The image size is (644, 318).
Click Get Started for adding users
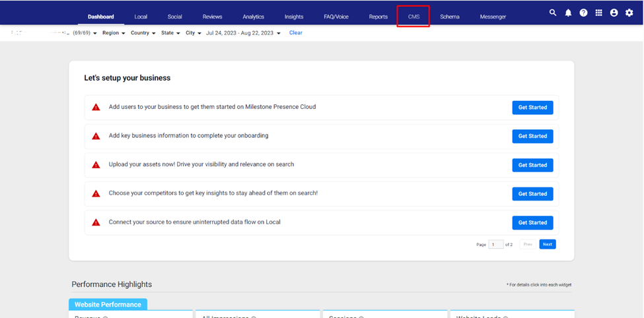[x=532, y=108]
